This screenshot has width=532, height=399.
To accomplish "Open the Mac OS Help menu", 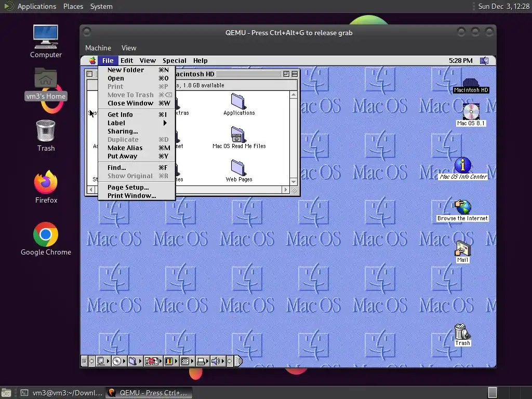I will (200, 60).
